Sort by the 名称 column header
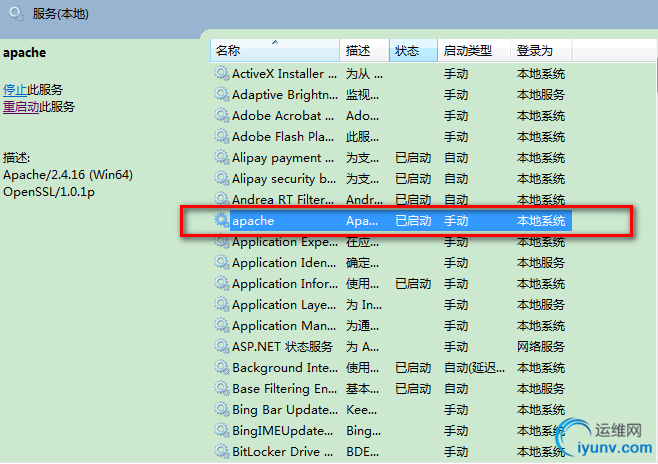The image size is (658, 464). [x=275, y=51]
